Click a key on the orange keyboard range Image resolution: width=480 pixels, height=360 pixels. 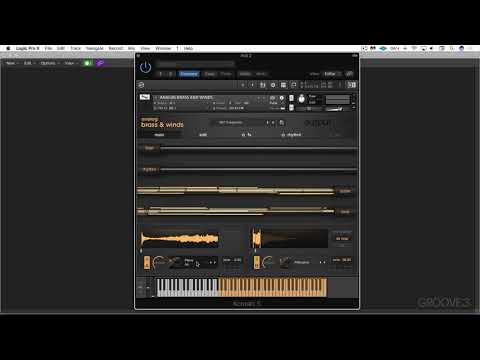pyautogui.click(x=272, y=287)
